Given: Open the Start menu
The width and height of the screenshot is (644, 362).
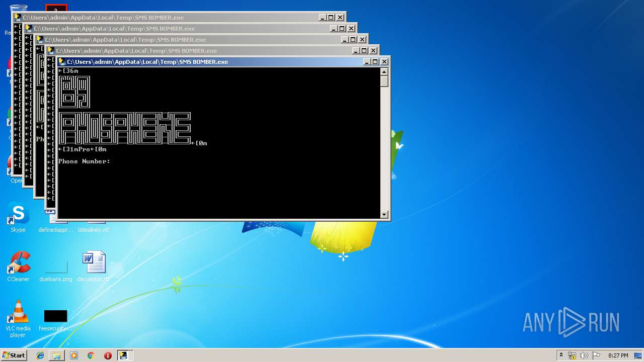Looking at the screenshot, I should tap(14, 355).
